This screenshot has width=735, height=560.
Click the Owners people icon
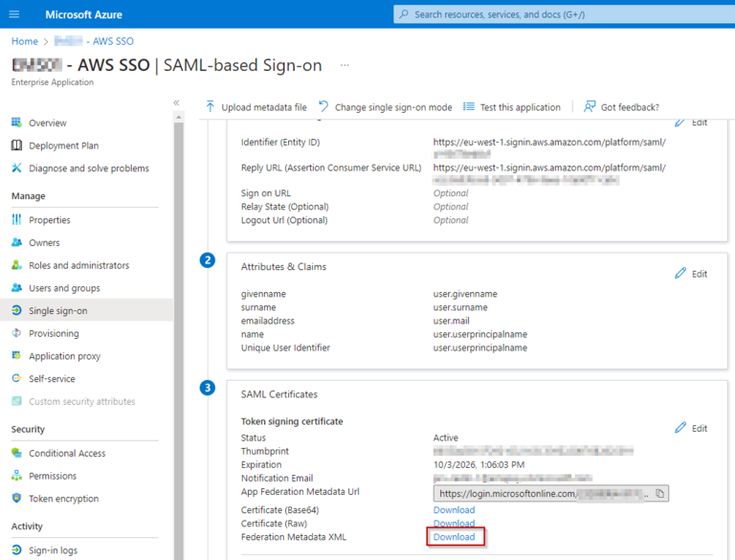pos(16,242)
